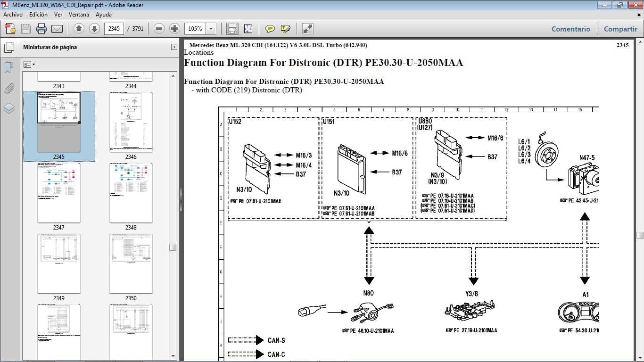Select page 2347 thumbnail
The image size is (644, 362).
click(59, 193)
